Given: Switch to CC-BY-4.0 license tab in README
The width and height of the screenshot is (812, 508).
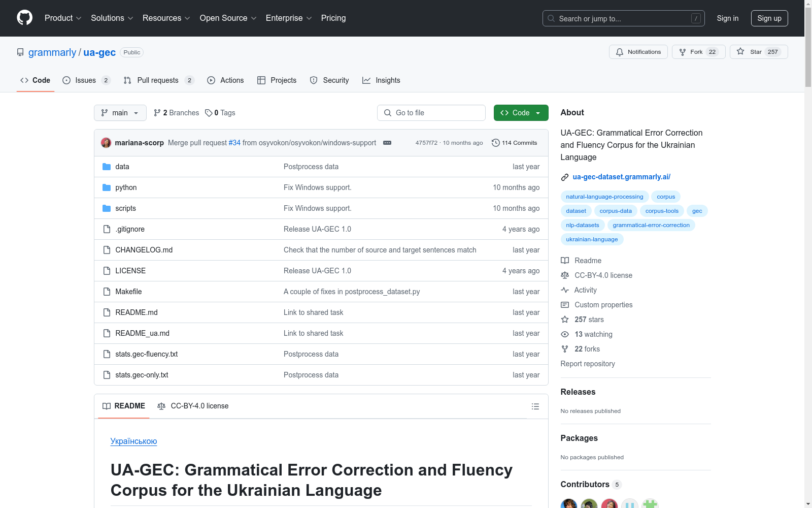Looking at the screenshot, I should [x=193, y=406].
